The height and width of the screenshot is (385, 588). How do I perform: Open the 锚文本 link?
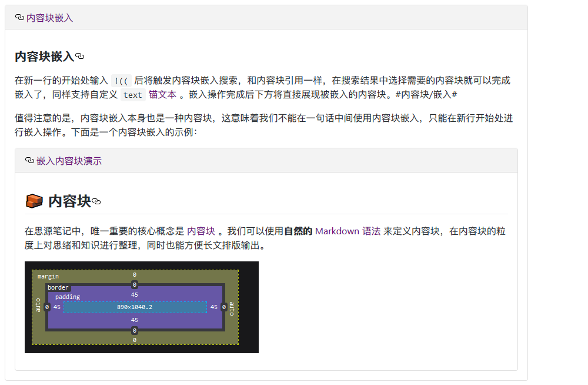coord(162,95)
